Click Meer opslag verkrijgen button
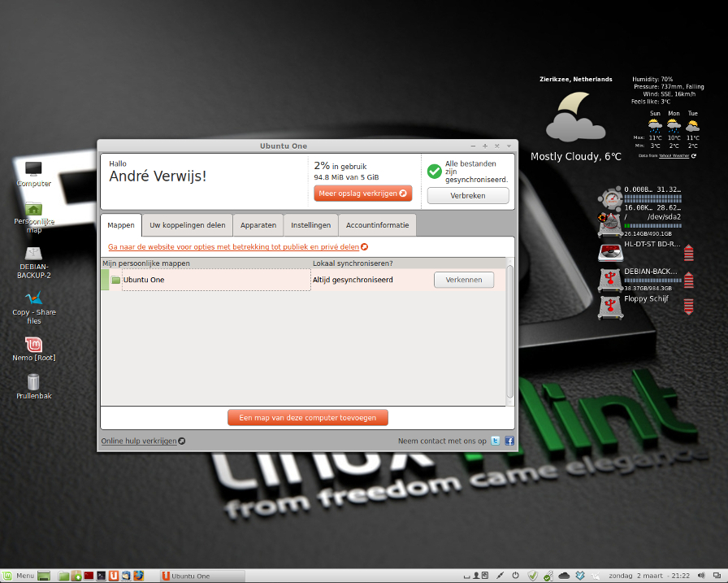Image resolution: width=728 pixels, height=583 pixels. point(362,194)
